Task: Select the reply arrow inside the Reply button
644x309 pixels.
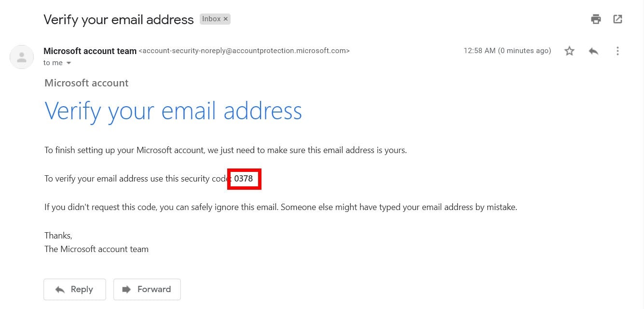Action: pos(60,289)
